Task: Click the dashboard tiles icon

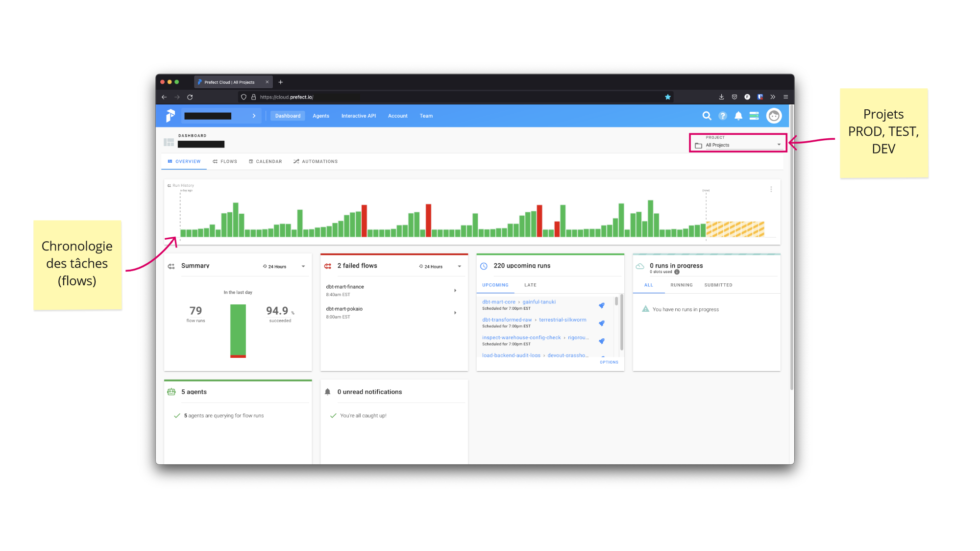Action: tap(169, 142)
